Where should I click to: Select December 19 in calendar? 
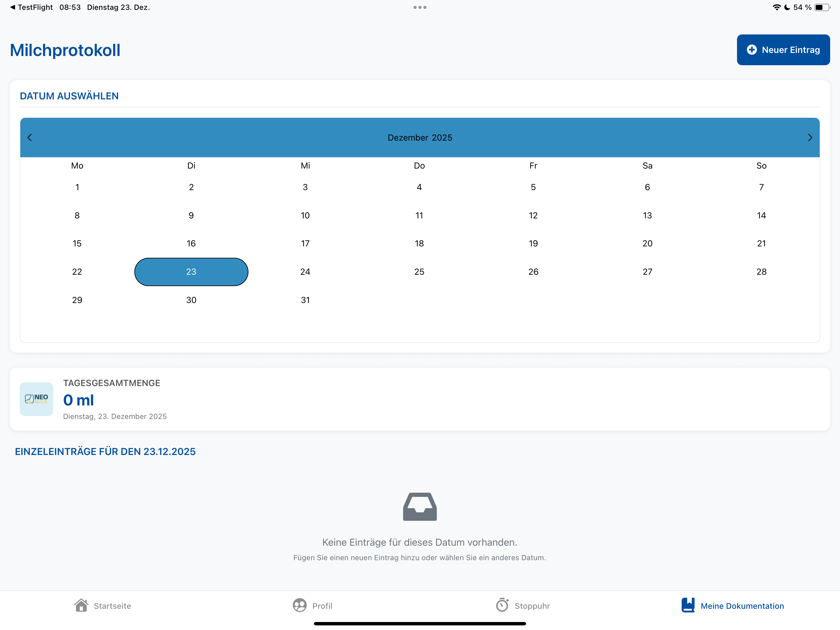click(x=533, y=244)
